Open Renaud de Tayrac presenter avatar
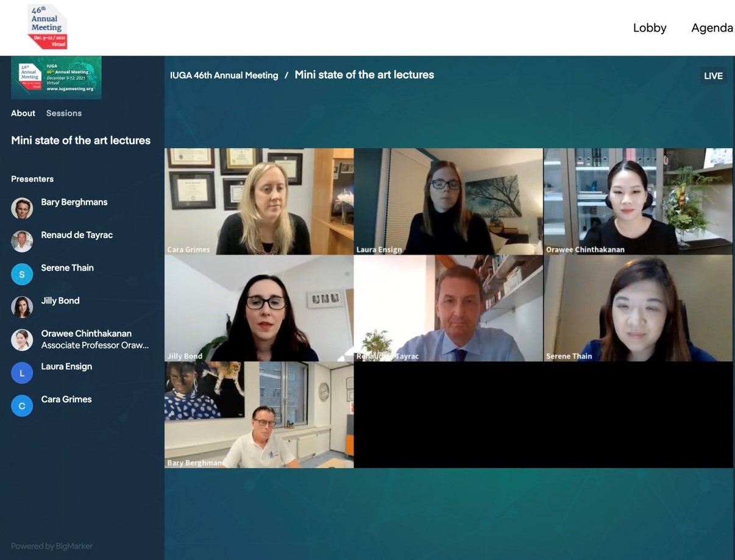Viewport: 735px width, 560px height. click(22, 241)
